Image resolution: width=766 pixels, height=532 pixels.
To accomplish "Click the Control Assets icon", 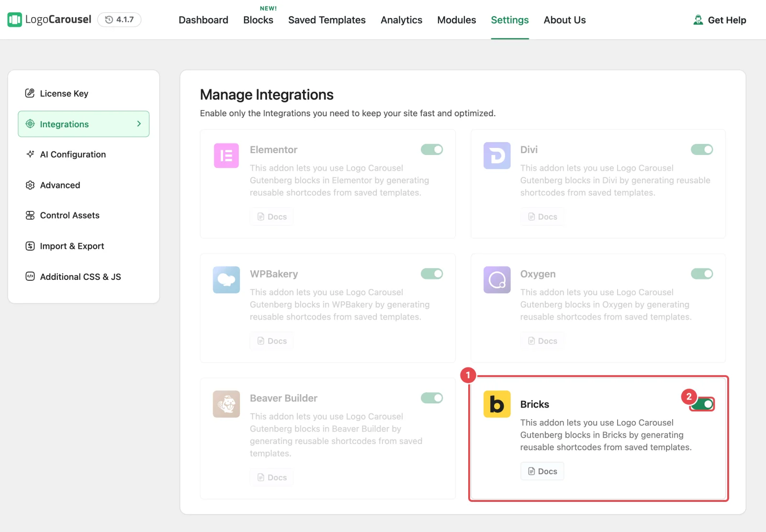I will [30, 215].
